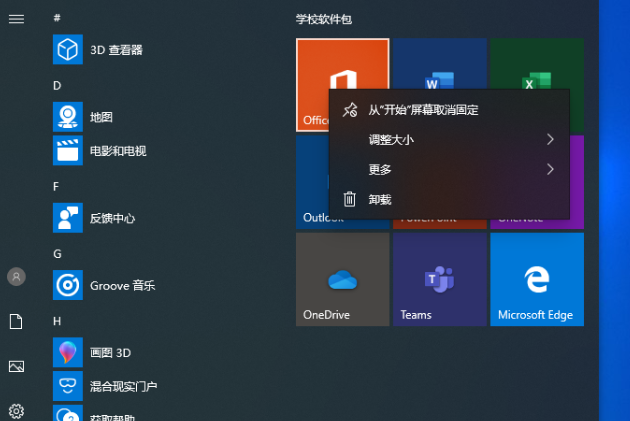Launch the 地图 maps app icon
This screenshot has width=630, height=421.
coord(68,117)
